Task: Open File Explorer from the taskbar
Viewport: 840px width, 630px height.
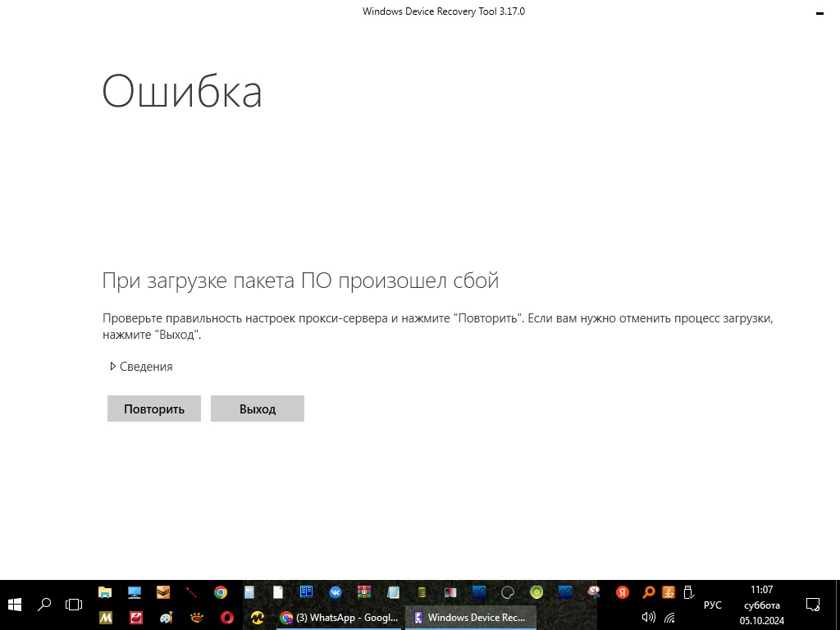Action: (105, 592)
